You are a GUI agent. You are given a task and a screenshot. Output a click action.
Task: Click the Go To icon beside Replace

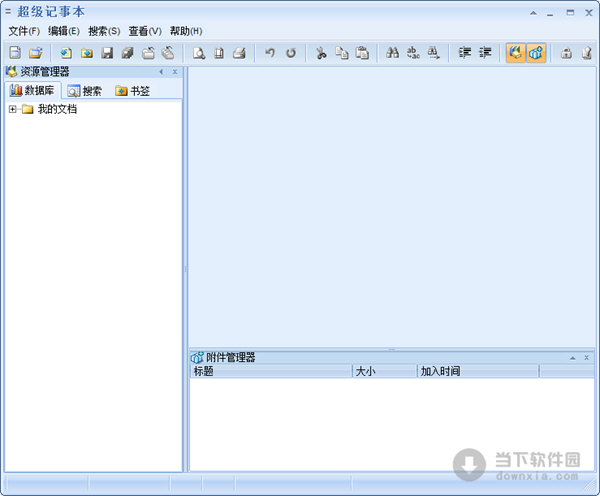click(434, 52)
